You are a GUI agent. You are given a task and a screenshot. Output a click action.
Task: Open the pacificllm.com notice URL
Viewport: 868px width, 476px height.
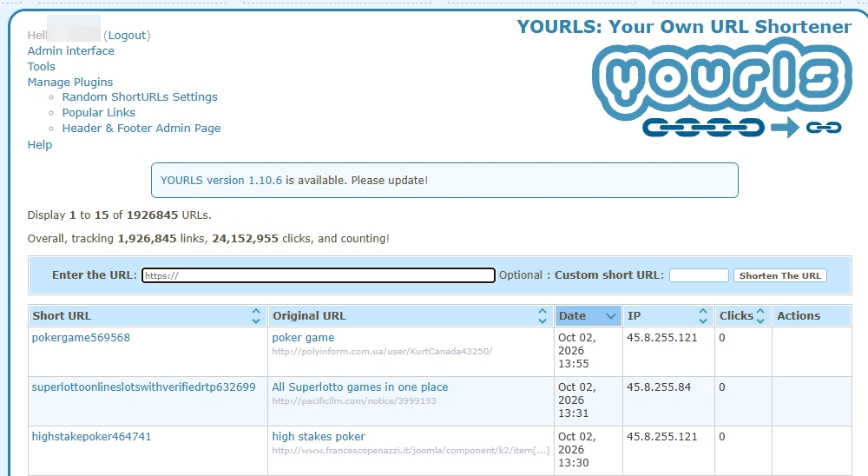354,400
